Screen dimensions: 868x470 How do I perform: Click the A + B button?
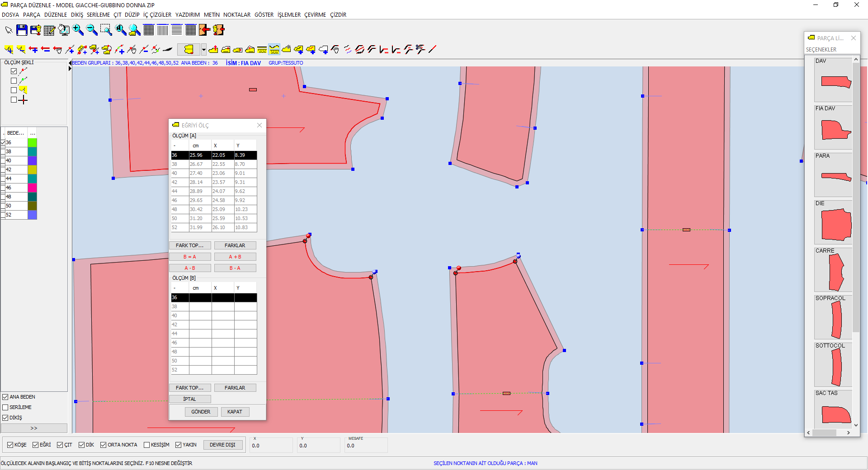coord(235,257)
